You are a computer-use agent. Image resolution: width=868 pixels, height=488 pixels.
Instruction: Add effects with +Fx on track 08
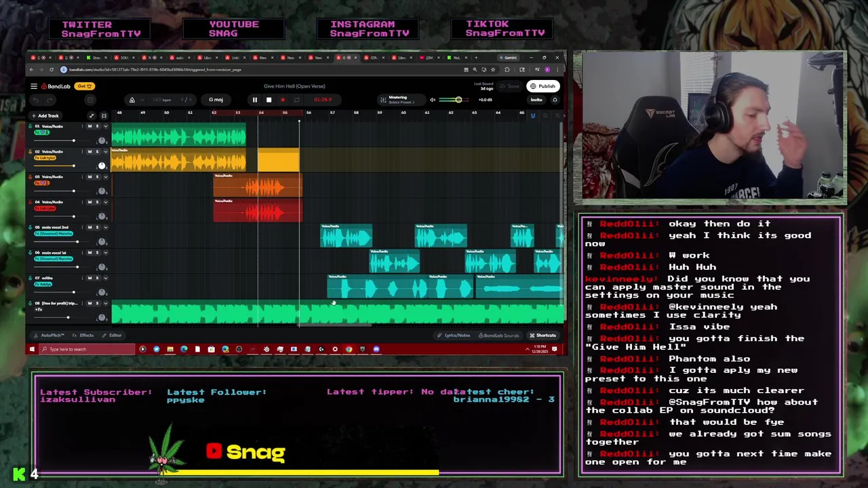tap(39, 310)
